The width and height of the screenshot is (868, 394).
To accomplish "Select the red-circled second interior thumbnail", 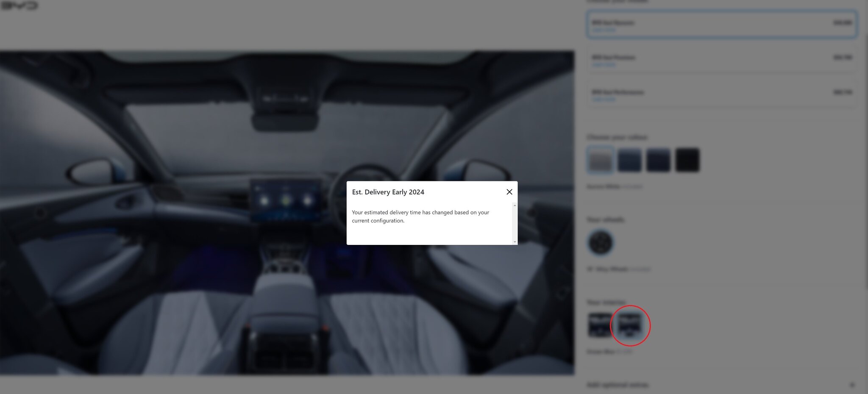I will [629, 325].
